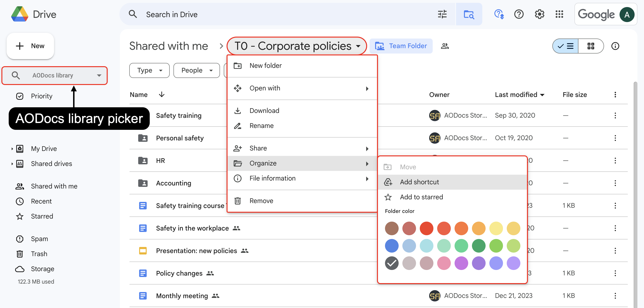Click the Team Folder button
This screenshot has width=644, height=308.
(401, 46)
